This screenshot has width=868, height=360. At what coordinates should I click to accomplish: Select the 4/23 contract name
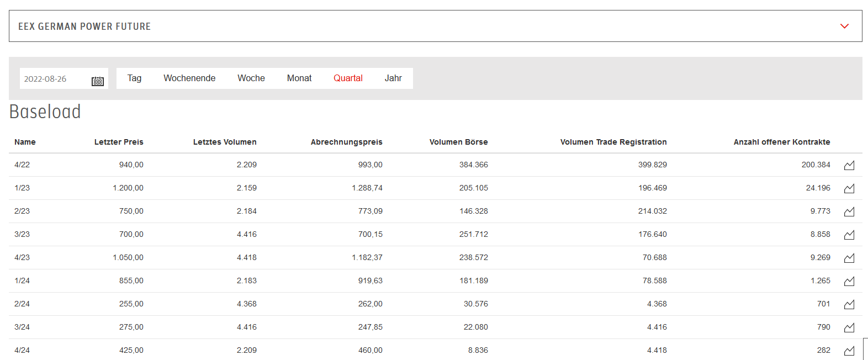click(x=22, y=257)
